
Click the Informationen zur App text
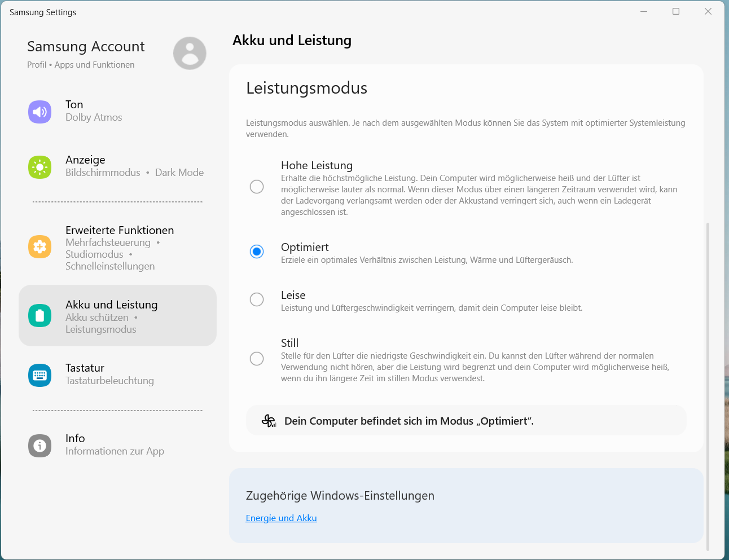115,451
